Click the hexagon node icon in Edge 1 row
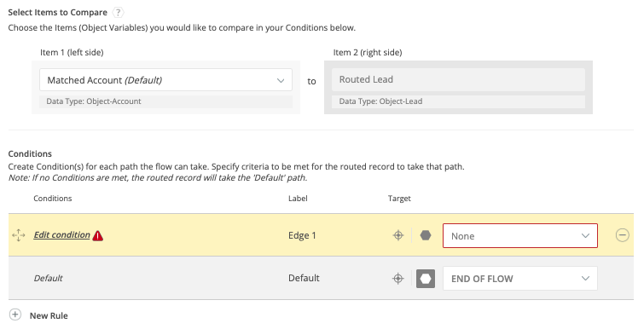644x329 pixels. point(426,235)
